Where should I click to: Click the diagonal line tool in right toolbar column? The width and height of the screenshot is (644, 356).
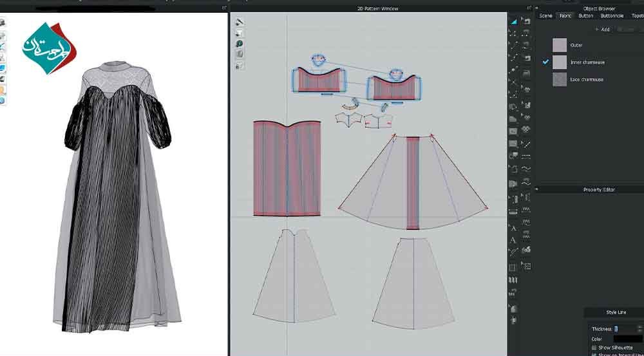point(526,144)
